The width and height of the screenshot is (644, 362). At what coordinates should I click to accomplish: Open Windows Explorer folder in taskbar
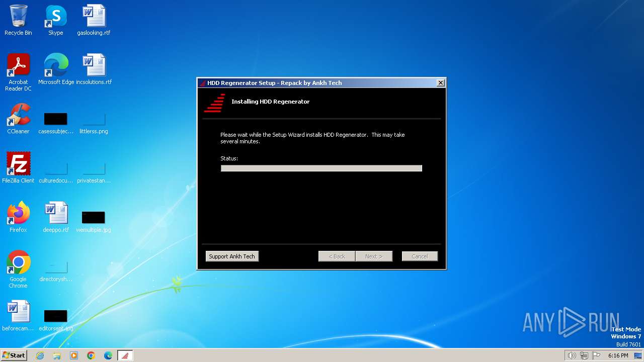click(57, 355)
